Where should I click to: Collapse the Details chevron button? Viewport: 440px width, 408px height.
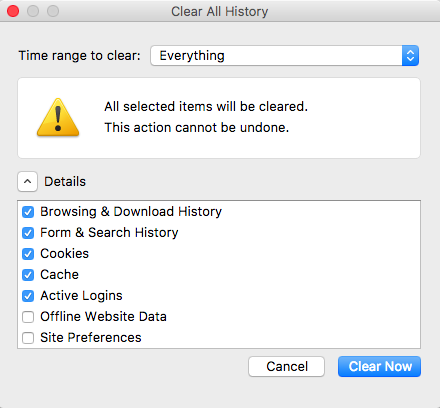27,182
